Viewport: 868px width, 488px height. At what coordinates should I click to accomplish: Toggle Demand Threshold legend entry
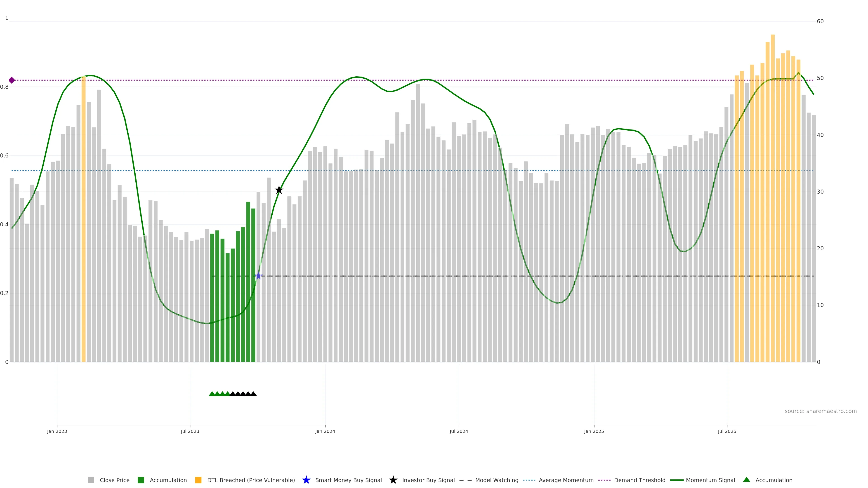tap(639, 480)
